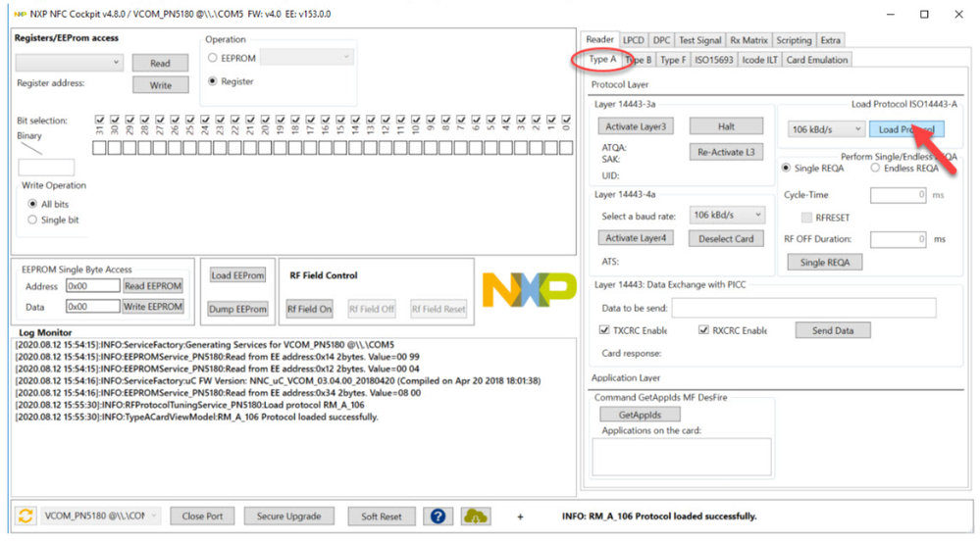Click the orange refresh ports icon

click(x=26, y=516)
